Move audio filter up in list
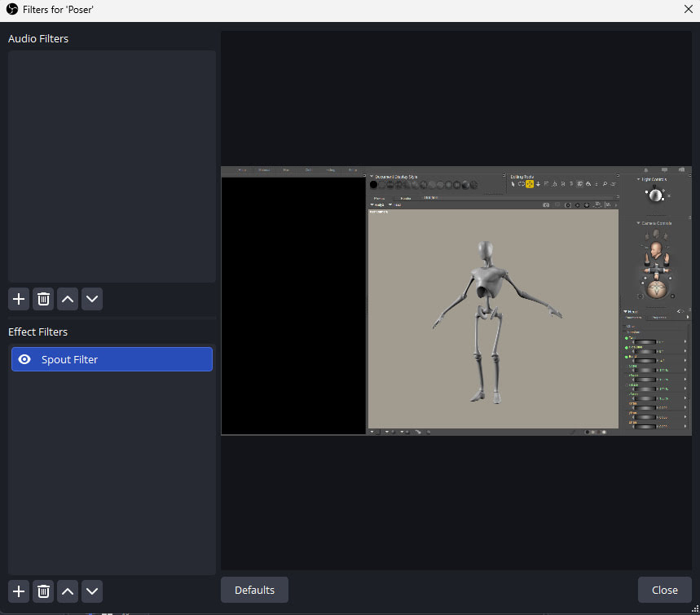The height and width of the screenshot is (615, 700). coord(68,299)
